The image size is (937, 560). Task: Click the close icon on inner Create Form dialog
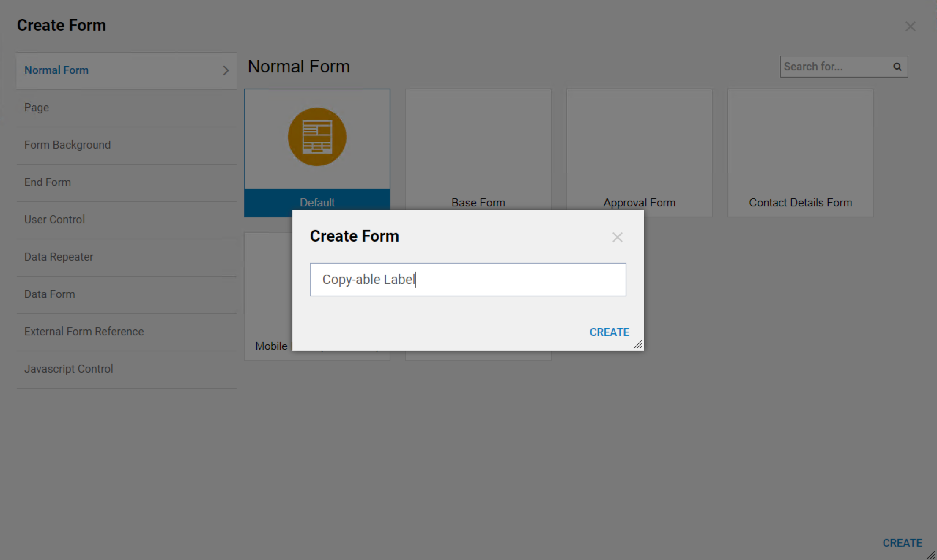(618, 237)
